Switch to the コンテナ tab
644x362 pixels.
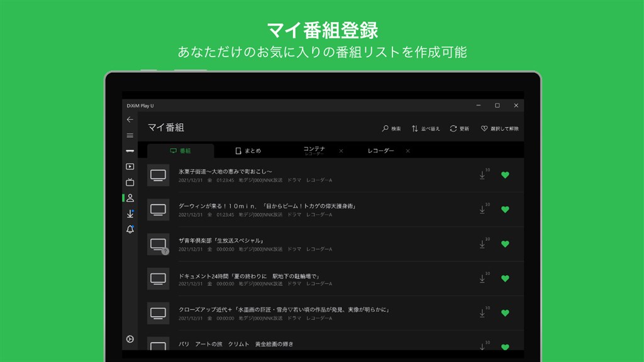click(314, 151)
